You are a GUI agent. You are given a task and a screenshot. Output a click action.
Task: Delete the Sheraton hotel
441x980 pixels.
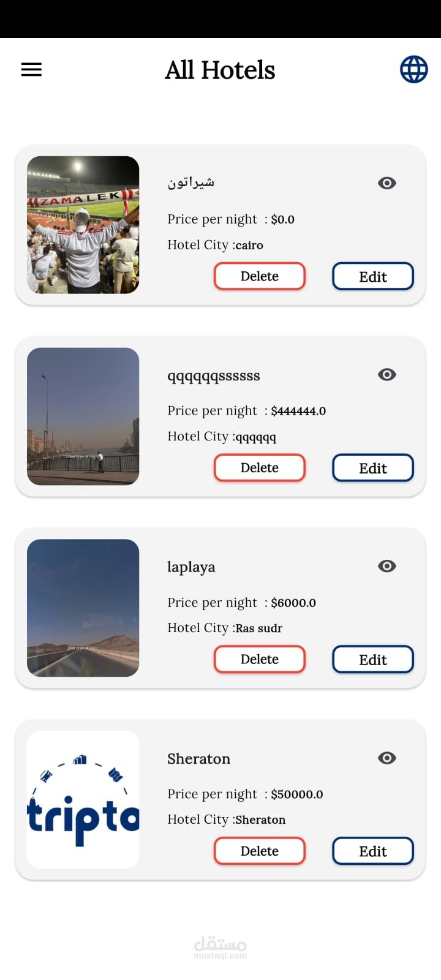click(259, 851)
